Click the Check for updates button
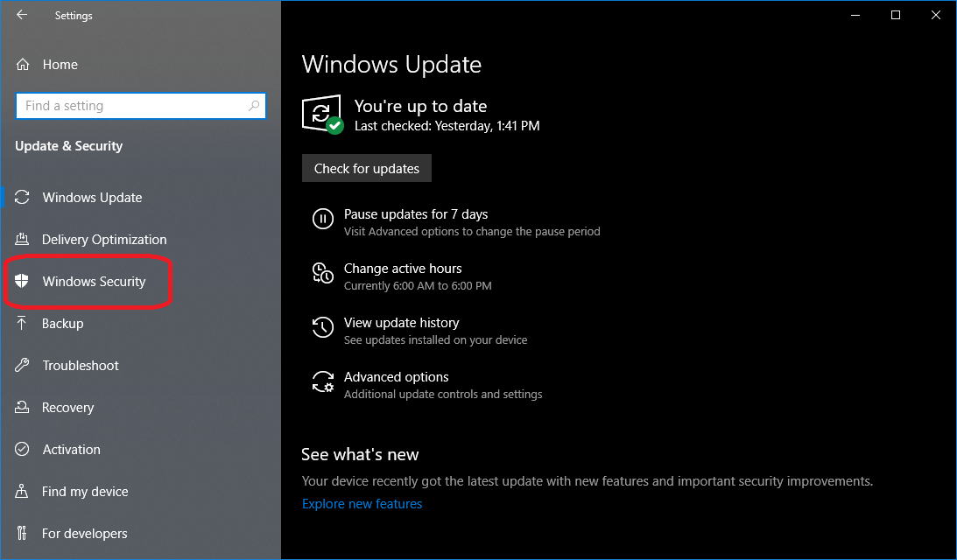Image resolution: width=957 pixels, height=560 pixels. pos(367,168)
